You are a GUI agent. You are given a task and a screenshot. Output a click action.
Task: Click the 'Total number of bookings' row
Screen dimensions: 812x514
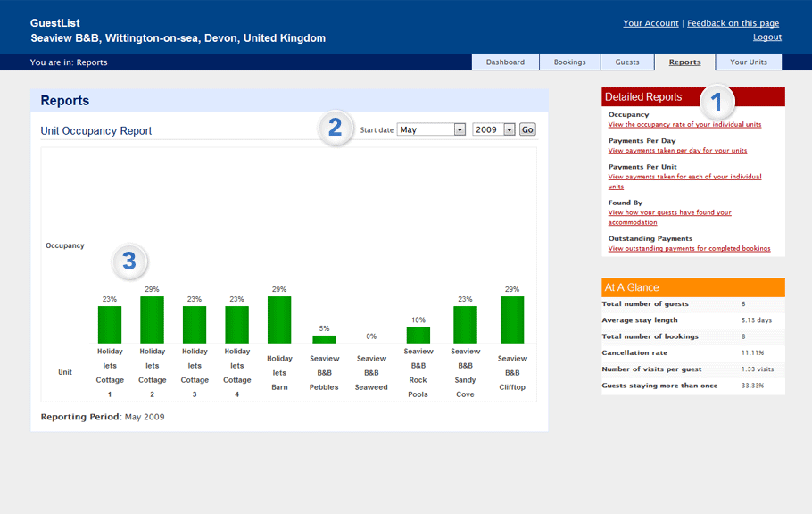point(693,336)
